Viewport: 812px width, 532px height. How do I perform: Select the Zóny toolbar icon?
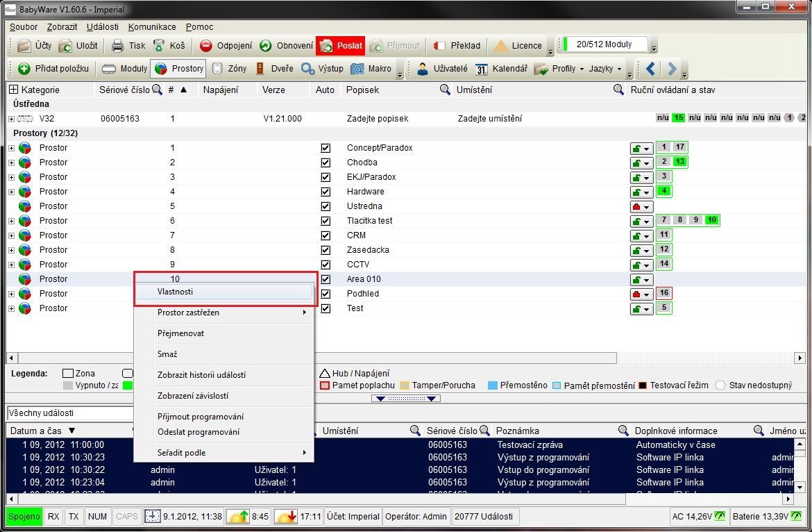(217, 69)
